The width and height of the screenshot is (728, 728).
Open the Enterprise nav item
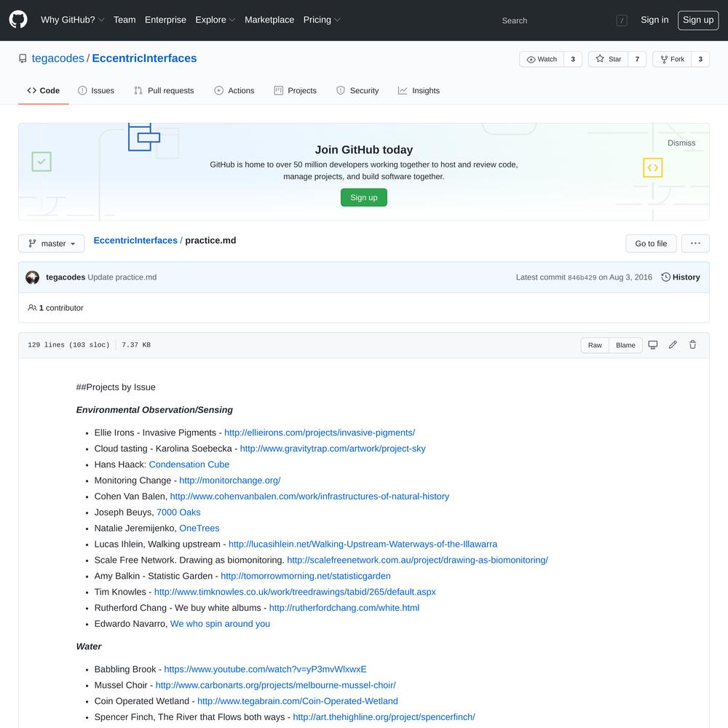click(165, 20)
